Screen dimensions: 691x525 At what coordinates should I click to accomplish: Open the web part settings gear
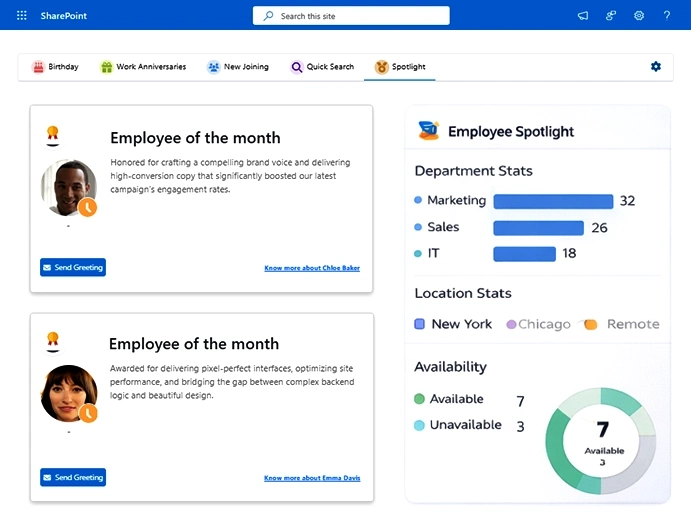tap(656, 67)
